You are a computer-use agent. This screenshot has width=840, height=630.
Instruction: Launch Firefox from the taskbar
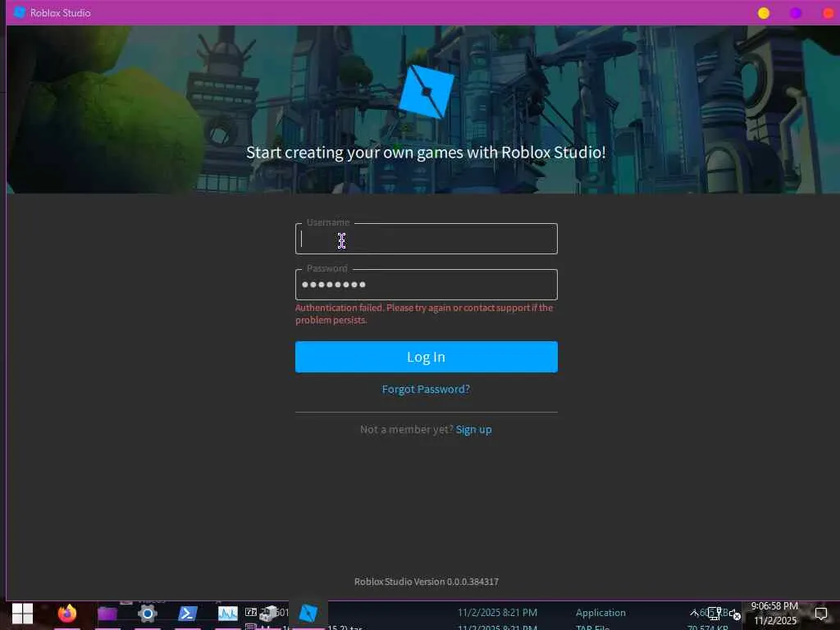(x=67, y=614)
